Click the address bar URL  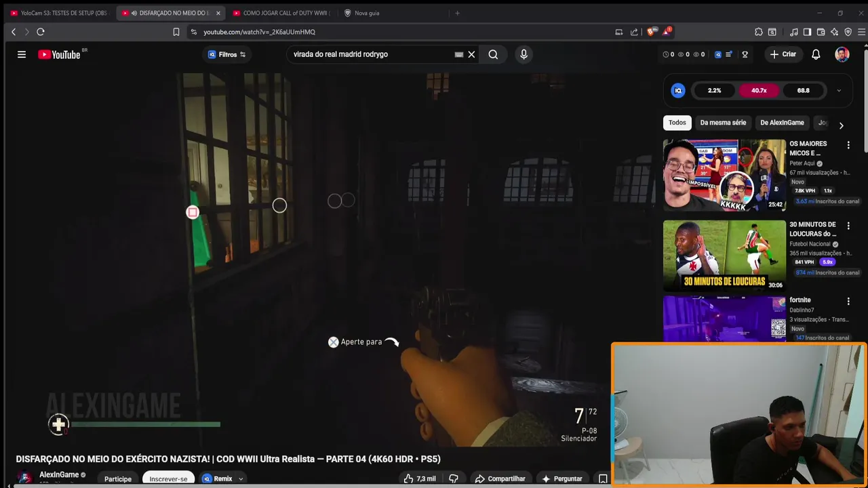pos(260,32)
